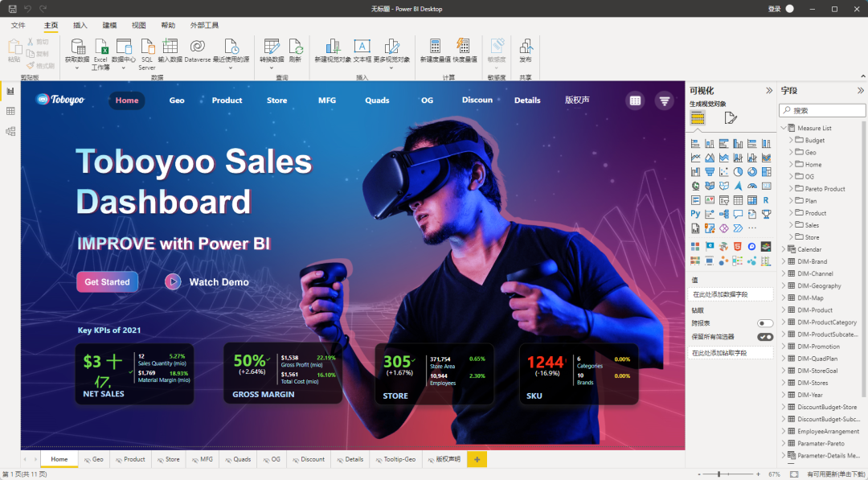Select the pie chart visual
Screen dimensions: 868x480
pyautogui.click(x=738, y=171)
